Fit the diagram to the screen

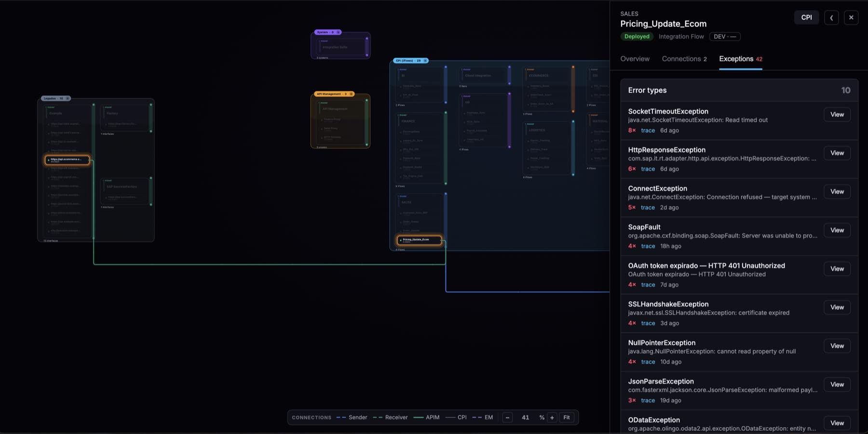click(x=567, y=418)
